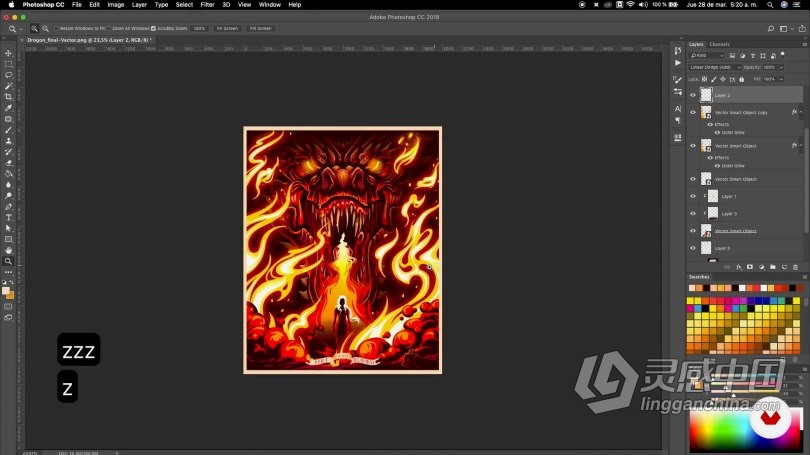Open the workspace switcher icon dropdown
The image size is (810, 455).
(x=784, y=29)
